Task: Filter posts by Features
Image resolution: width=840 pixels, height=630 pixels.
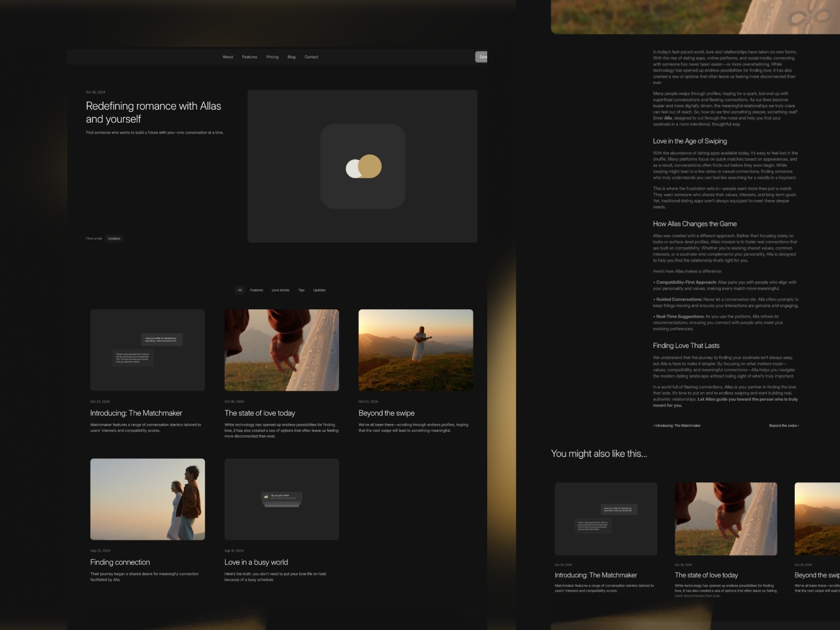Action: pos(257,290)
